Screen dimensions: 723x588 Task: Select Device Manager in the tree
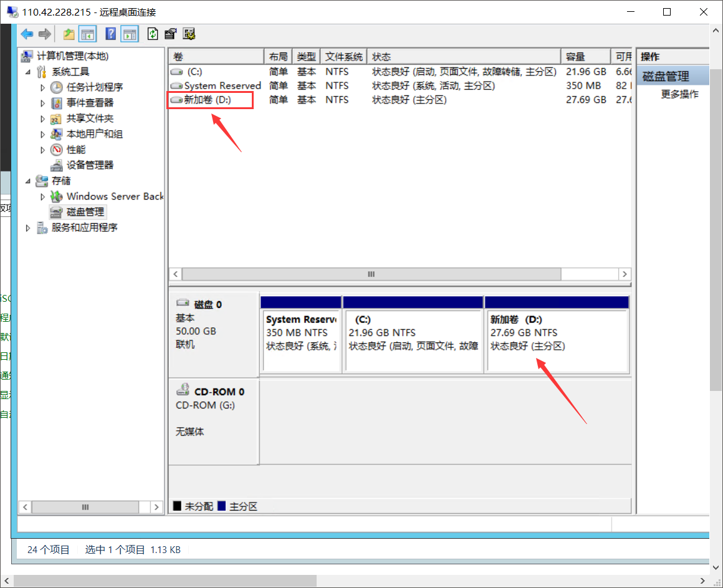pos(90,165)
